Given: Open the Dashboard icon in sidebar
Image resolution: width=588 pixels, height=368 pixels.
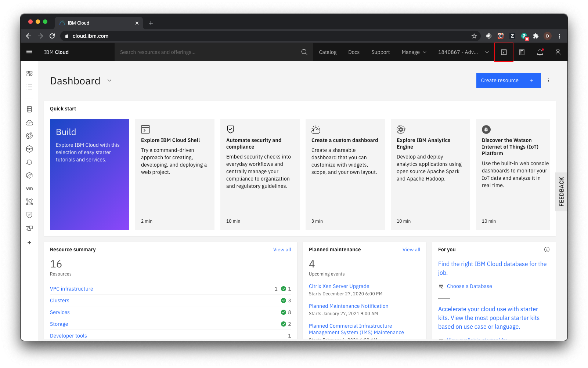Looking at the screenshot, I should (x=29, y=74).
